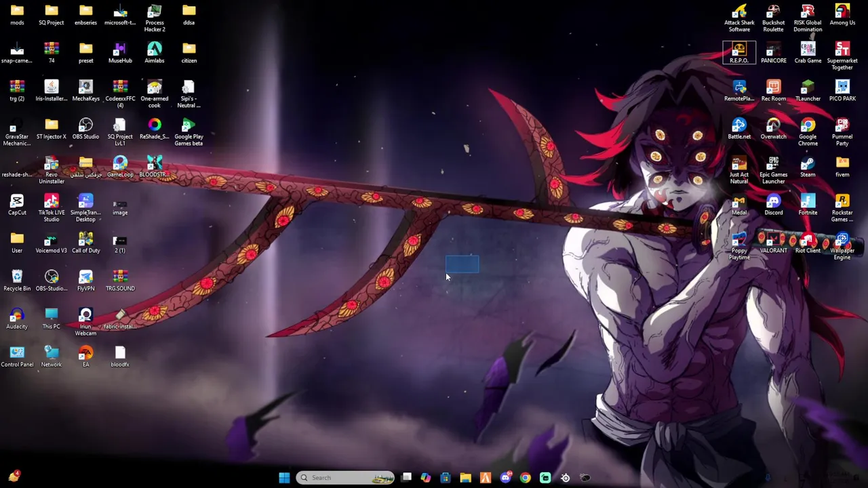868x488 pixels.
Task: Select the bloodfx file icon
Action: pos(120,356)
